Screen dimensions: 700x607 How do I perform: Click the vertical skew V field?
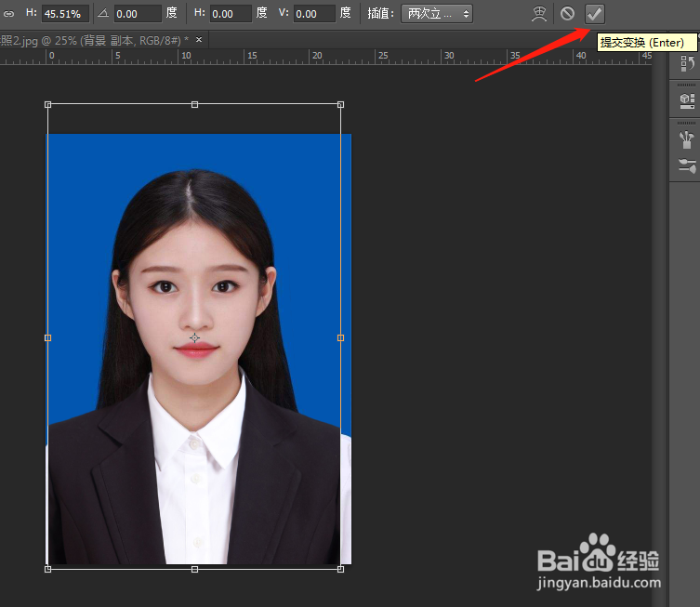point(314,14)
